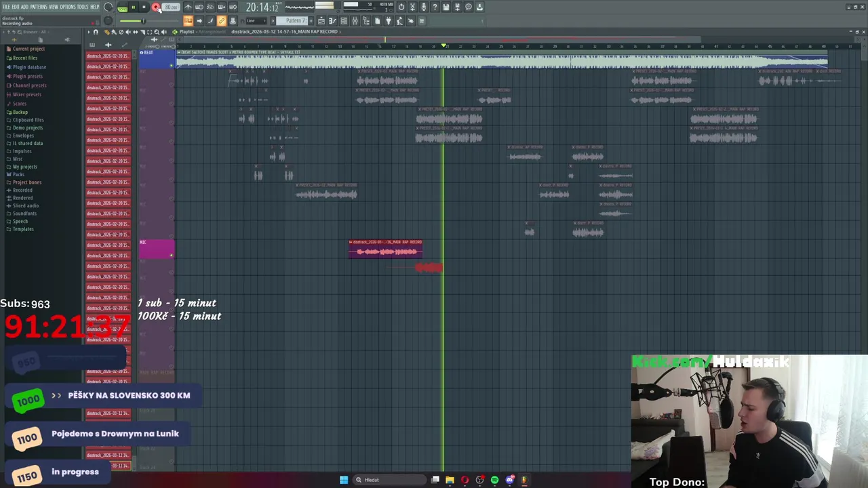The height and width of the screenshot is (488, 868).
Task: Open the ADD menu
Action: (x=24, y=7)
